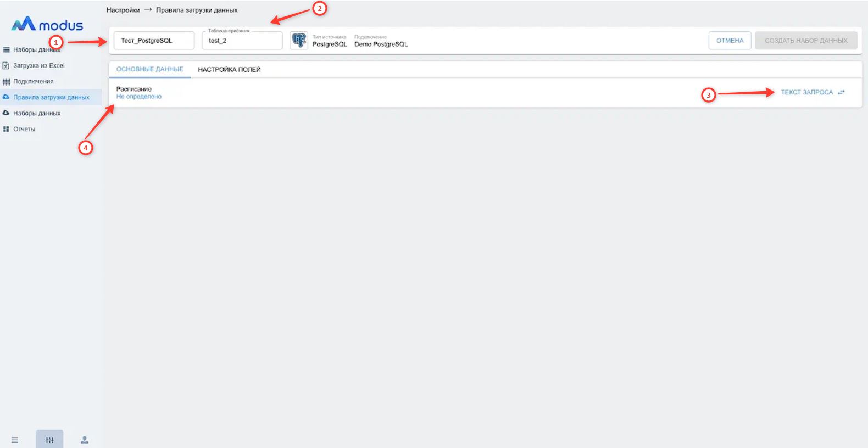Open Наборы данных with the cloud icon
This screenshot has height=448, width=868.
(37, 114)
